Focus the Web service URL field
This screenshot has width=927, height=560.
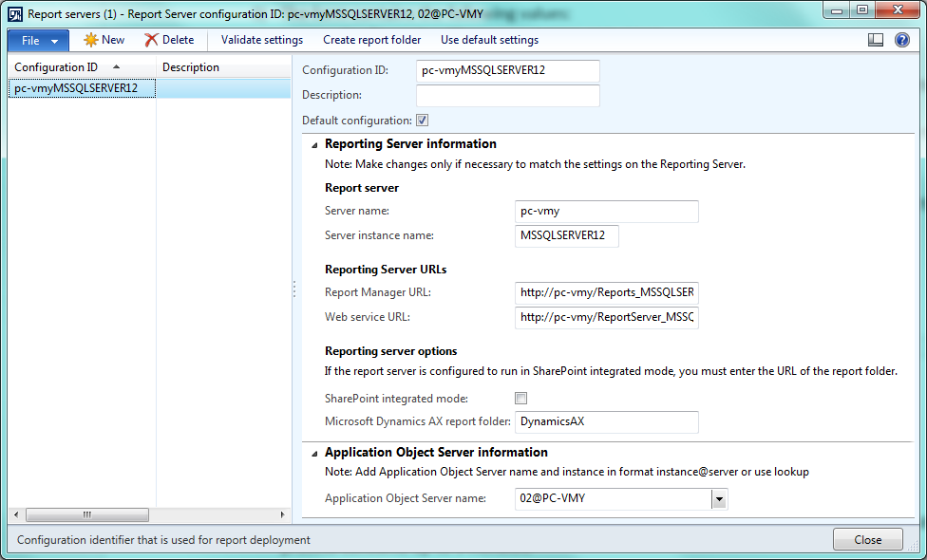[607, 317]
